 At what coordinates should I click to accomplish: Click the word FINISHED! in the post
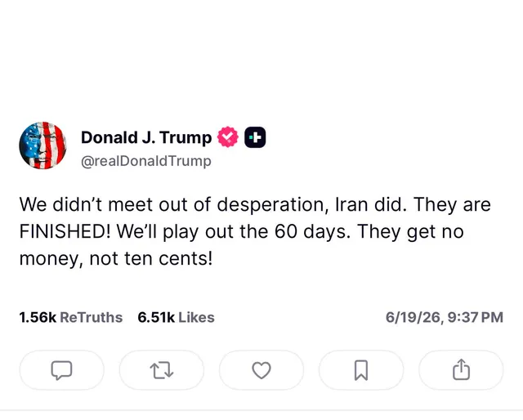65,231
